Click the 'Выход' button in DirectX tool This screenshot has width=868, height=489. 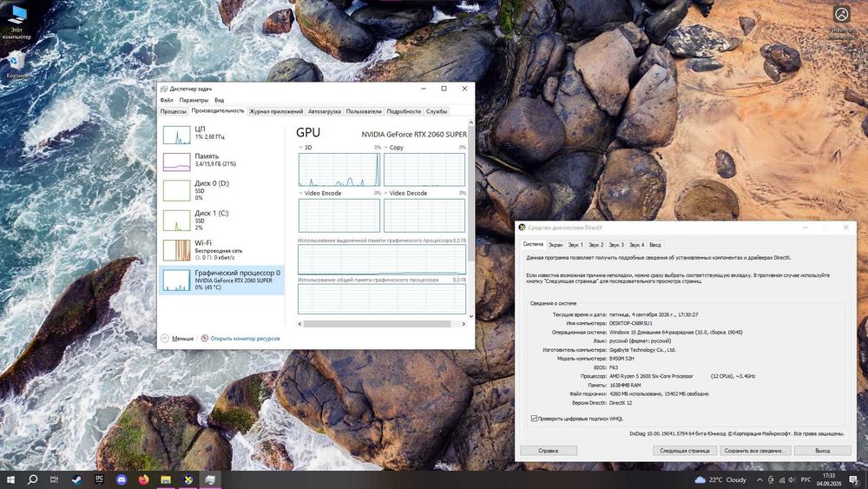coord(823,451)
